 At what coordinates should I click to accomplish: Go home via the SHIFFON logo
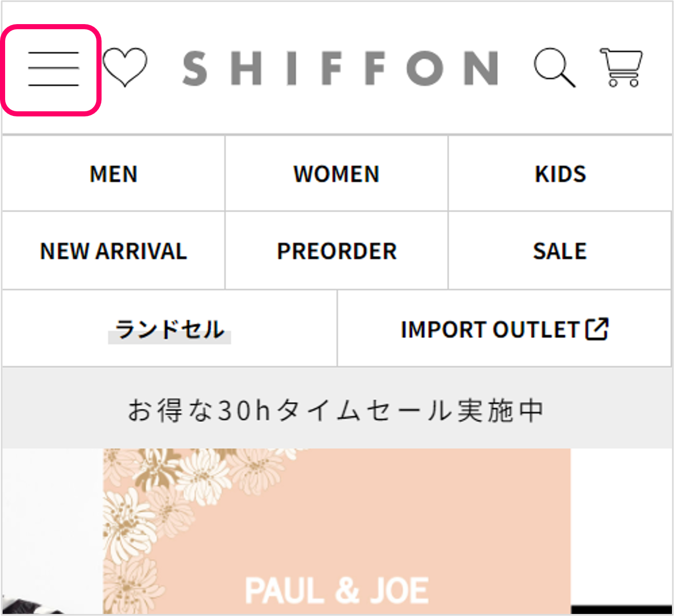340,67
